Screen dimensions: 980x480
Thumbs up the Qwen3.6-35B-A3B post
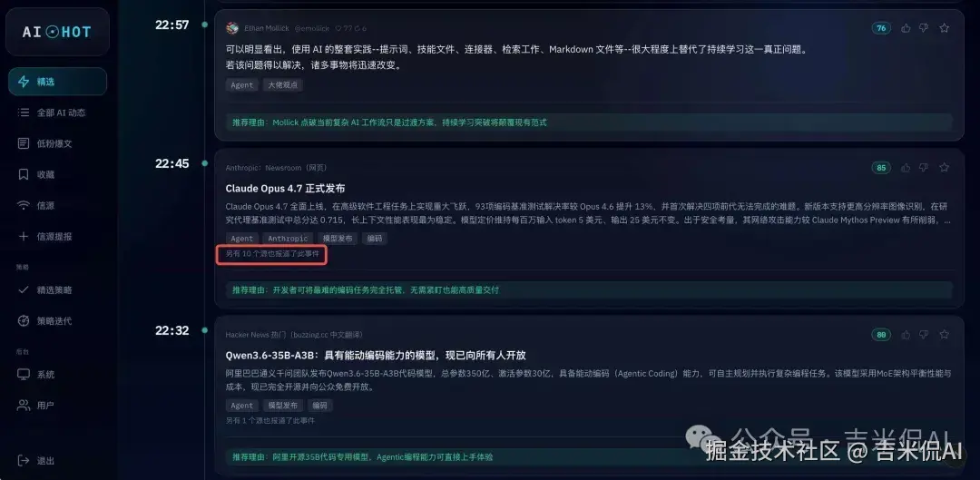click(906, 335)
